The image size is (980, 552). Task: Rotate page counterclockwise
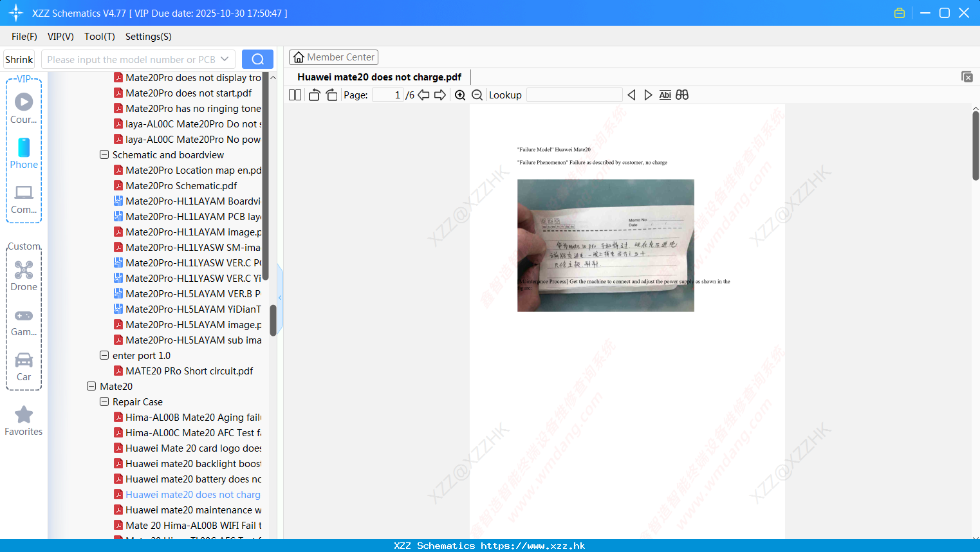(314, 95)
